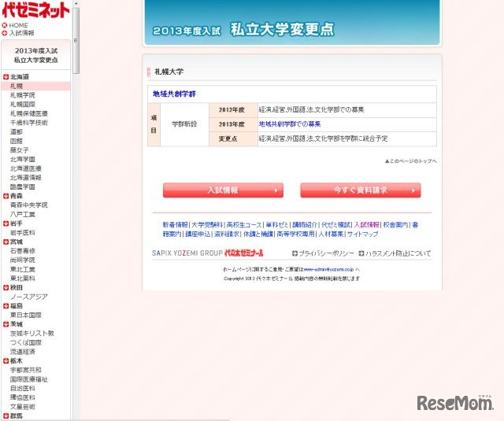Open つくば国際 university entry

point(26,342)
